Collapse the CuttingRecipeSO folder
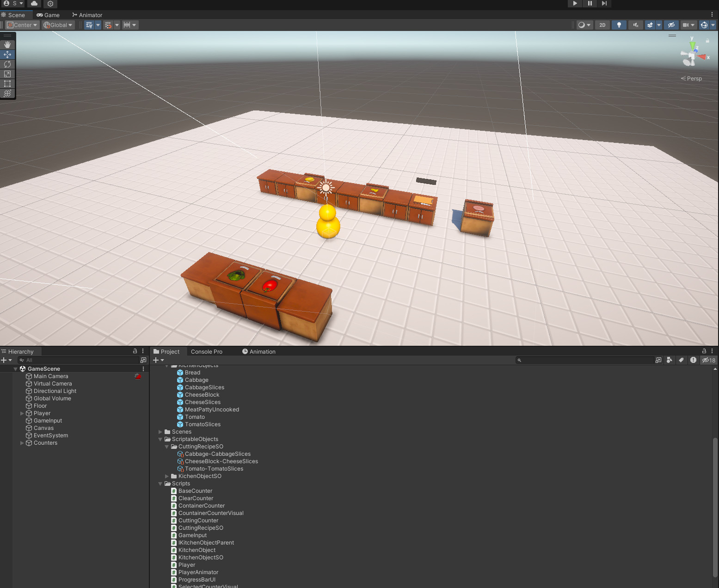Screen dimensions: 719x588 [x=167, y=447]
